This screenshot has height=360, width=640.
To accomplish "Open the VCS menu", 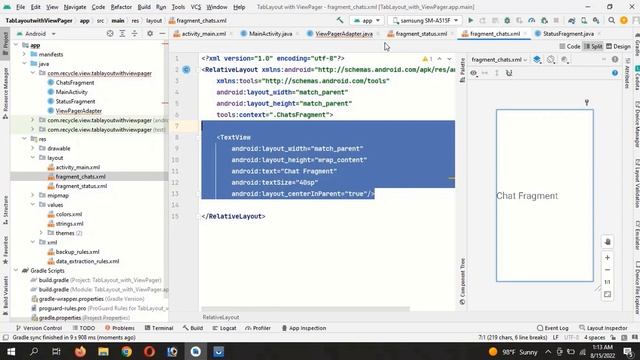I will tap(196, 7).
